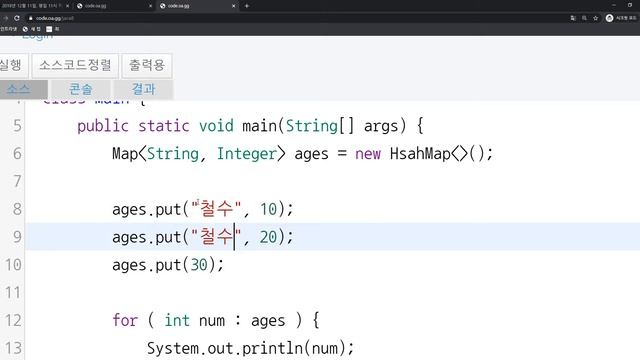The width and height of the screenshot is (640, 360).
Task: Open the bookmark with the white square icon
Action: [x=53, y=29]
